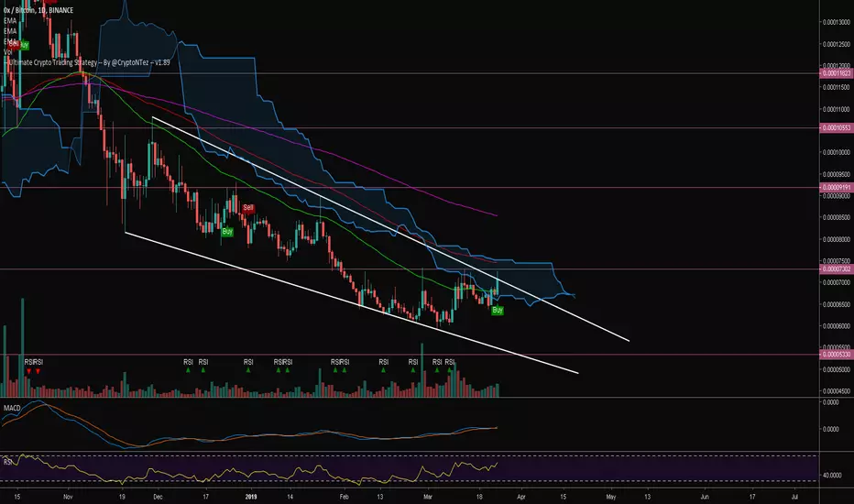Select the 0.00009191 price level label

coord(836,187)
